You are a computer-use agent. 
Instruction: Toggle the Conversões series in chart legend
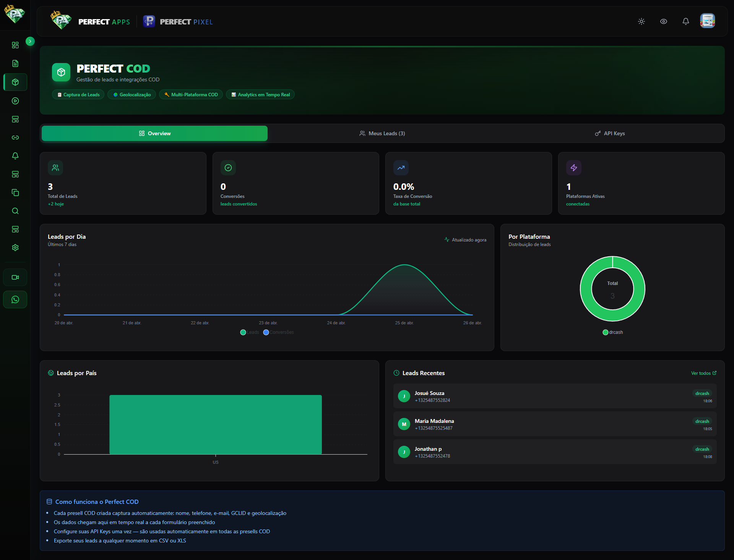(279, 332)
